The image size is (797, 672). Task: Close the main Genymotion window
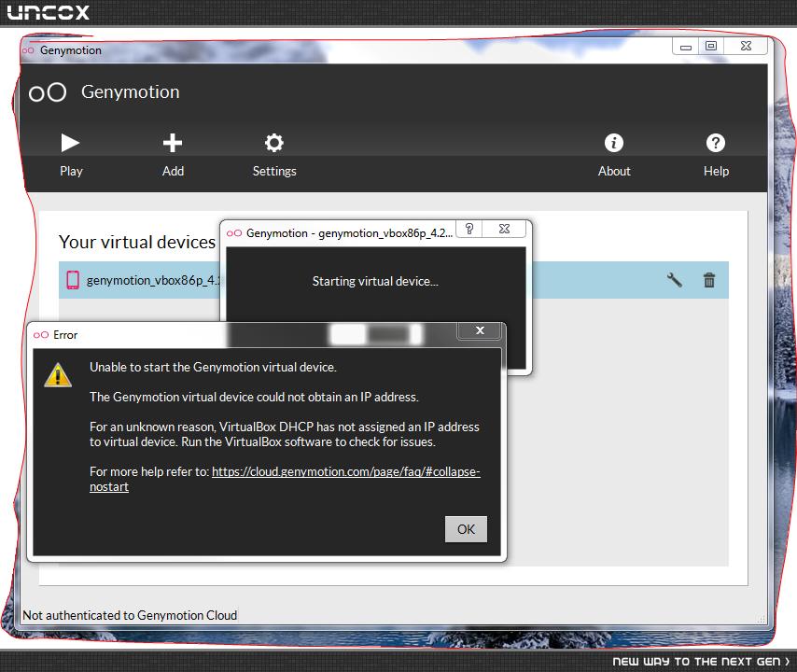click(x=746, y=47)
